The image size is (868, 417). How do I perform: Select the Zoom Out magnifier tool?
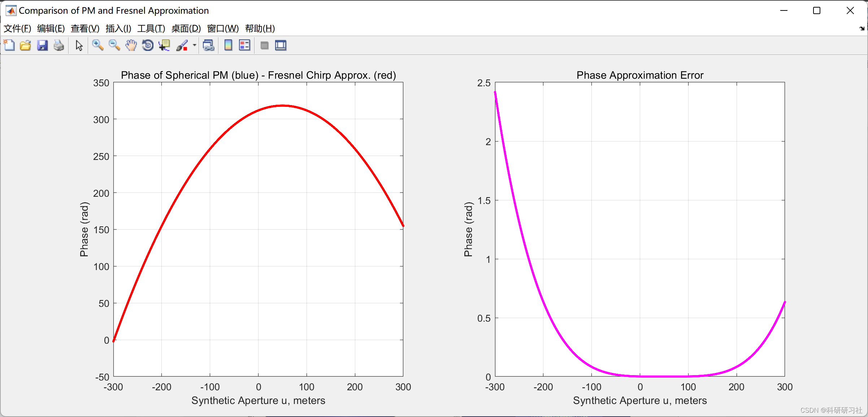114,45
